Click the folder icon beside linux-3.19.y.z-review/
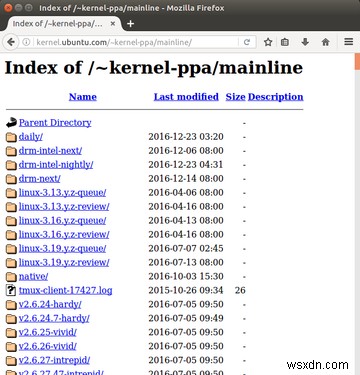The height and width of the screenshot is (375, 360). 11,263
